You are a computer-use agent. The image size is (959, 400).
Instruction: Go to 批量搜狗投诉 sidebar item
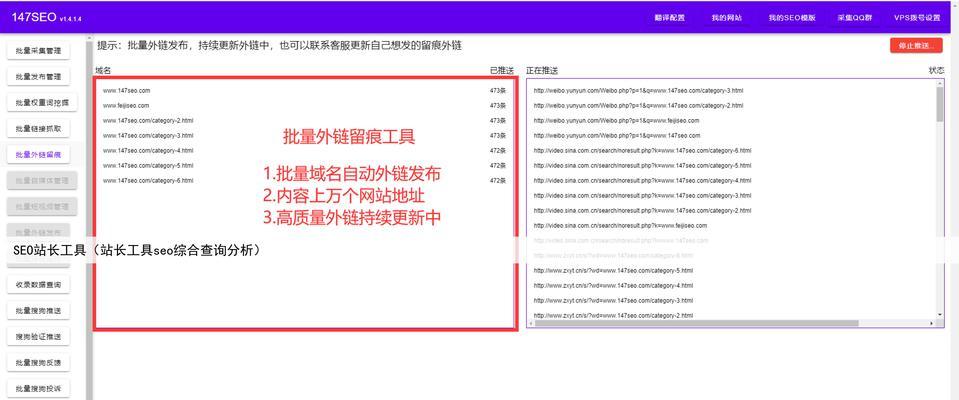click(39, 388)
